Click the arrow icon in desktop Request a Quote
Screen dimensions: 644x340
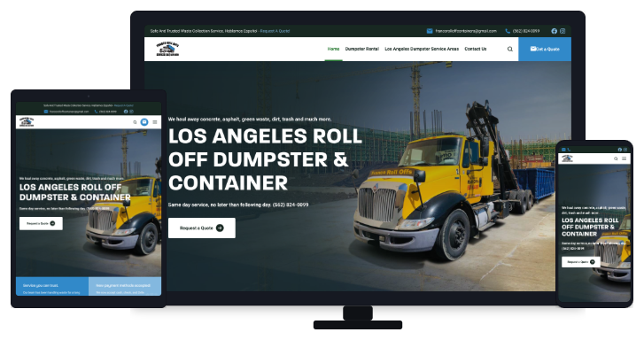click(x=220, y=228)
